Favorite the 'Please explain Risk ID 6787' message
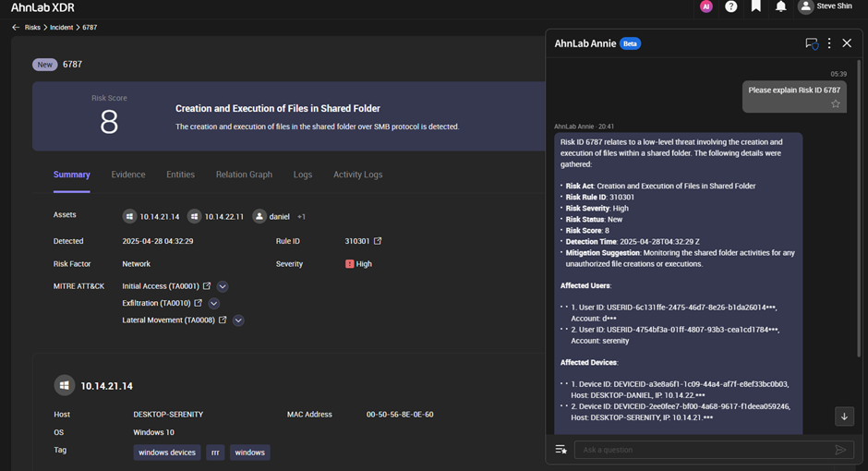 [836, 104]
